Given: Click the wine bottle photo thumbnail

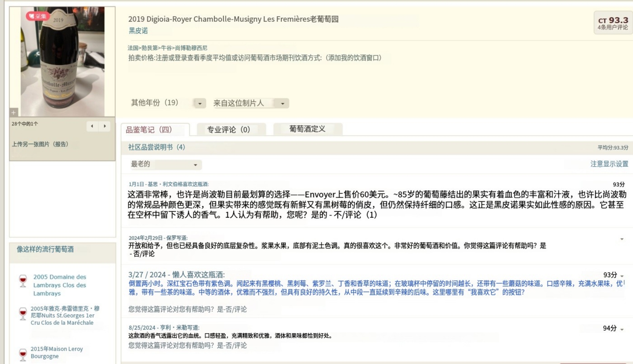Looking at the screenshot, I should point(62,62).
